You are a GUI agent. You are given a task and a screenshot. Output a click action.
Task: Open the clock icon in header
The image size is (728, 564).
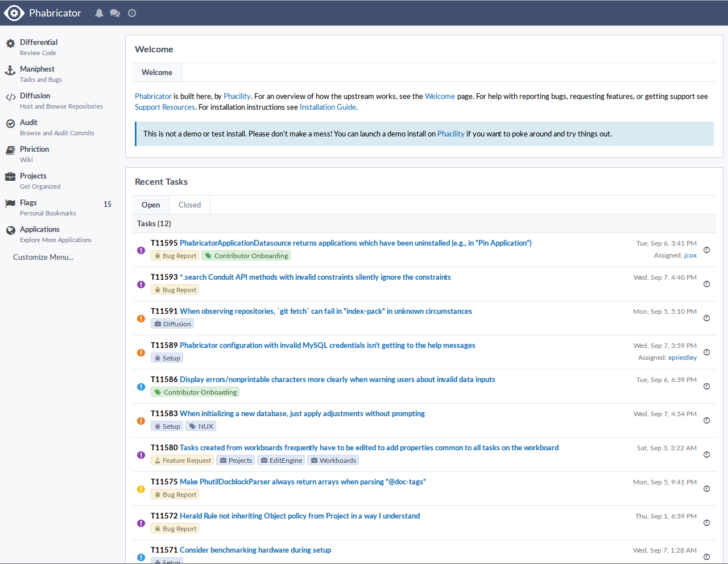pos(132,13)
